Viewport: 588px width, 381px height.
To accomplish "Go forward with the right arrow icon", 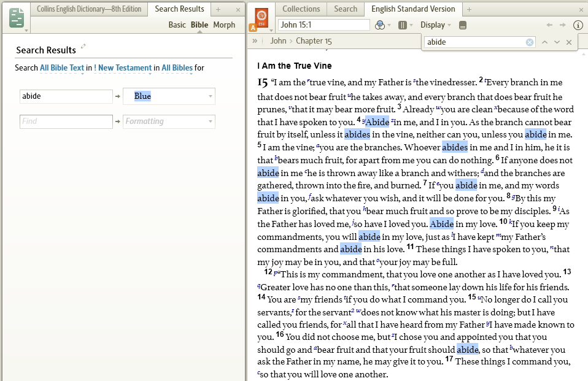I will (x=562, y=25).
